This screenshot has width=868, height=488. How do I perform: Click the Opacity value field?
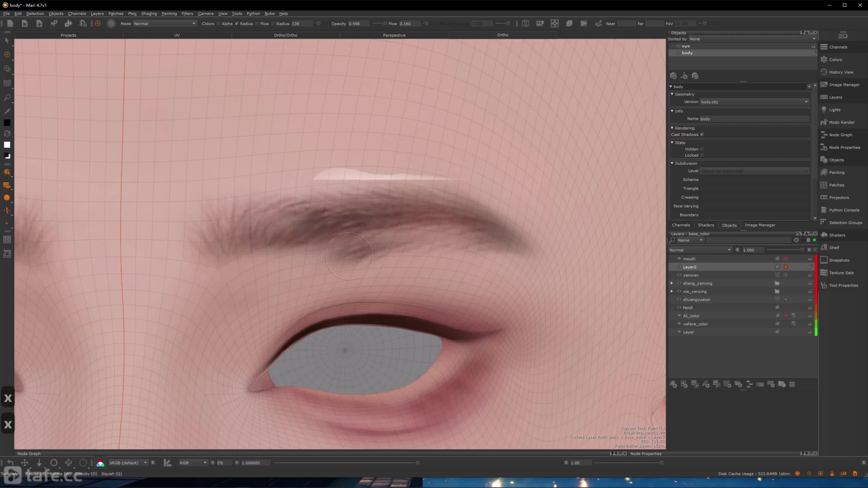pyautogui.click(x=359, y=24)
